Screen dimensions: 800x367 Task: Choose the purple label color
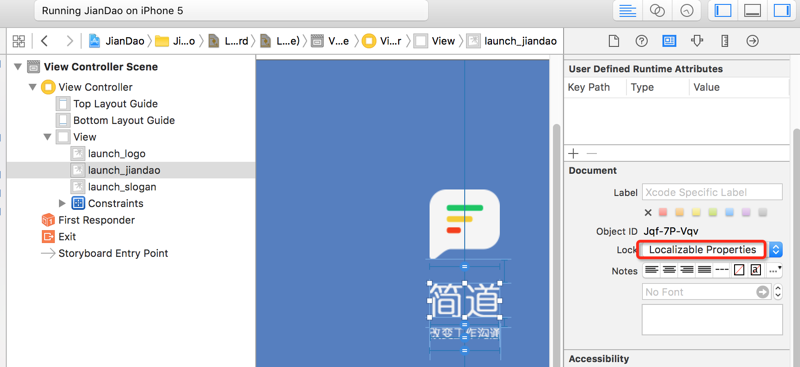click(746, 212)
